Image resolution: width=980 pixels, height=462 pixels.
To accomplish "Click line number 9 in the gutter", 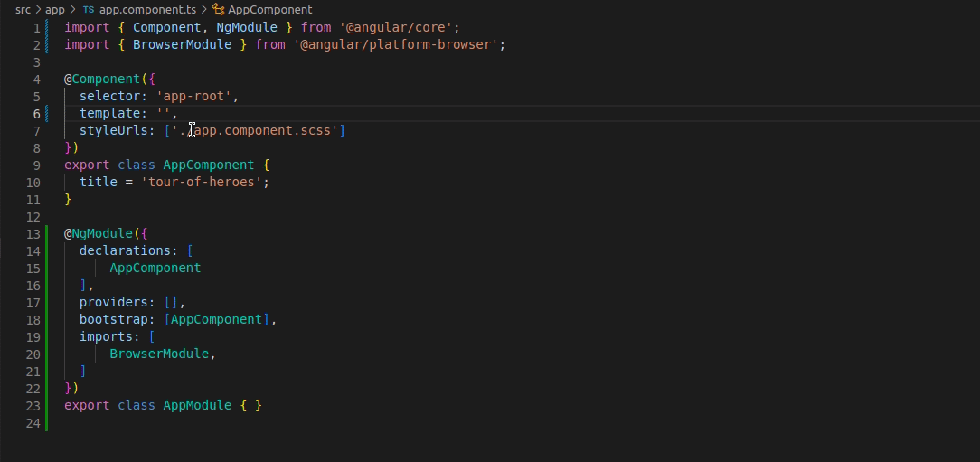I will (x=37, y=165).
